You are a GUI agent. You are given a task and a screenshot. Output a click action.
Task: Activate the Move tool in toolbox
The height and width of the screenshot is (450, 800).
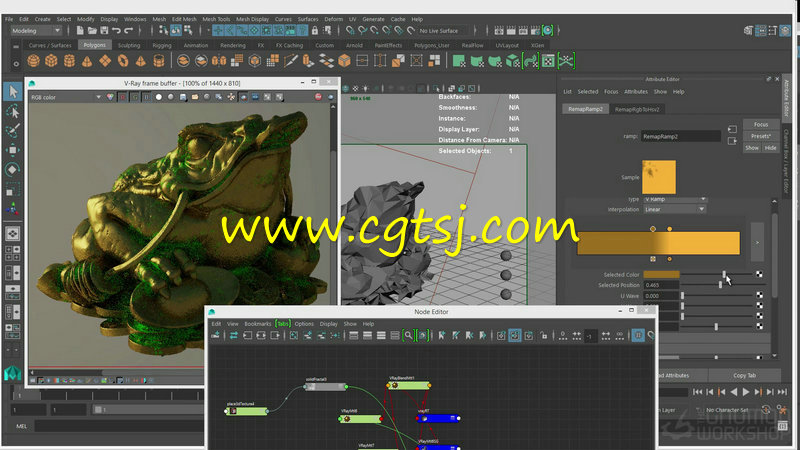(13, 149)
